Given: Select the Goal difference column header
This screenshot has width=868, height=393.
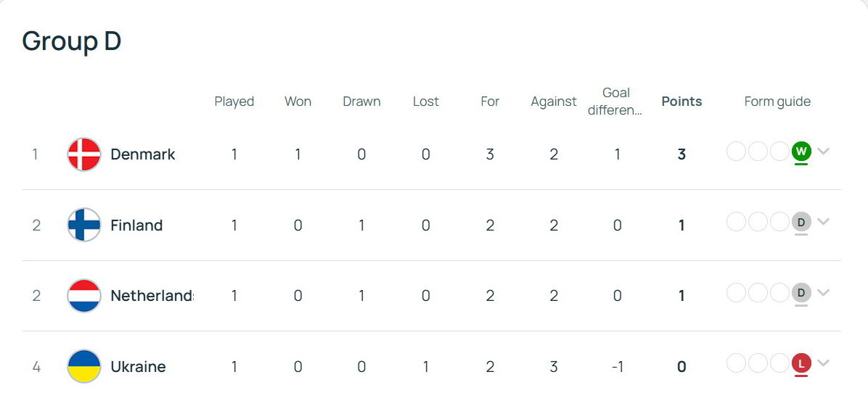Looking at the screenshot, I should (x=615, y=102).
